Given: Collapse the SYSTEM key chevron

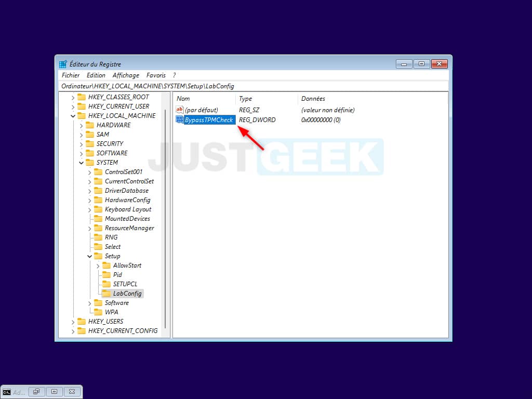Looking at the screenshot, I should point(81,163).
